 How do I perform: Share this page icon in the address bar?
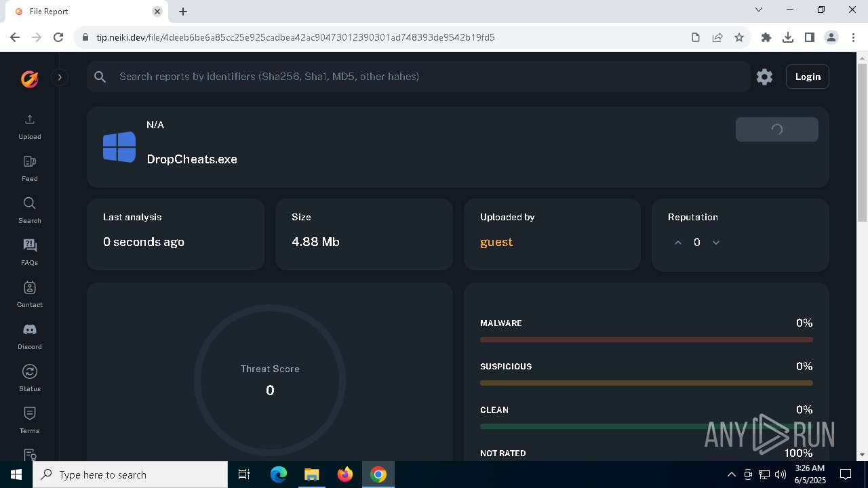717,37
